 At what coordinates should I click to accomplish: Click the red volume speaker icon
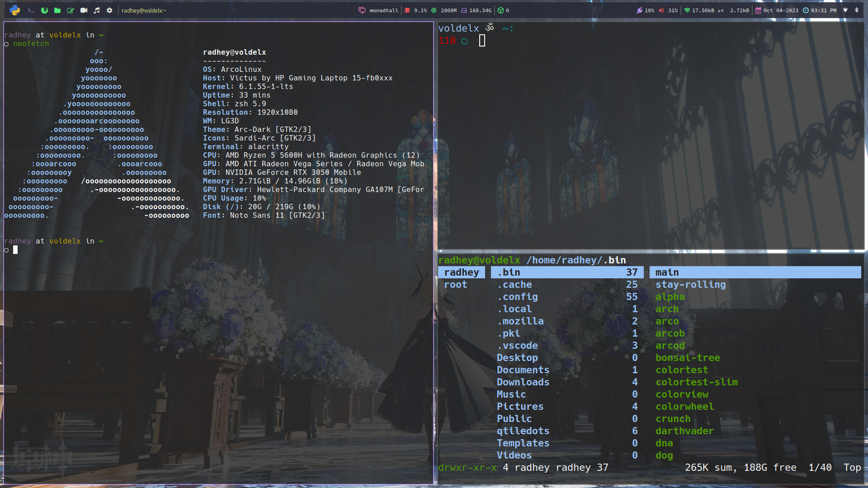tap(661, 10)
